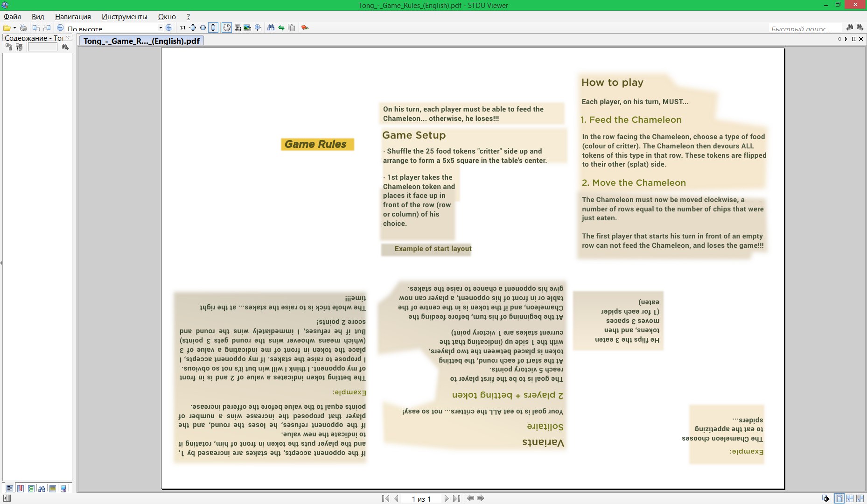Open the zoom level combo box
The height and width of the screenshot is (504, 867).
pyautogui.click(x=114, y=28)
